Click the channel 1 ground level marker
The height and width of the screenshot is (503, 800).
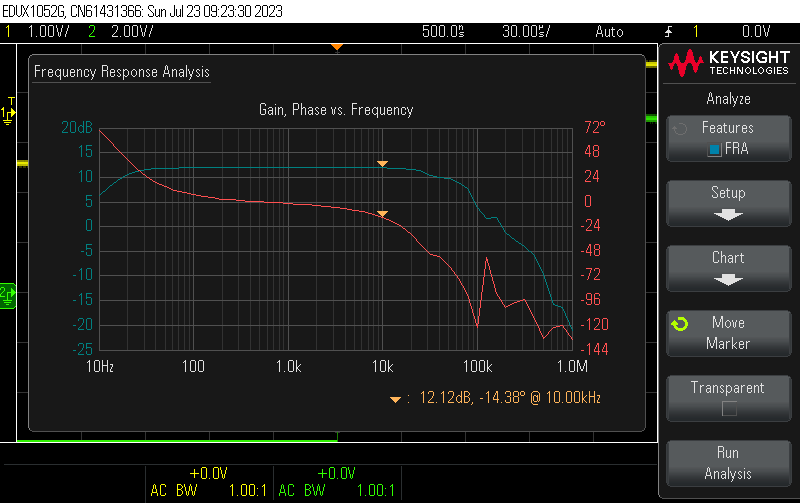coord(9,115)
